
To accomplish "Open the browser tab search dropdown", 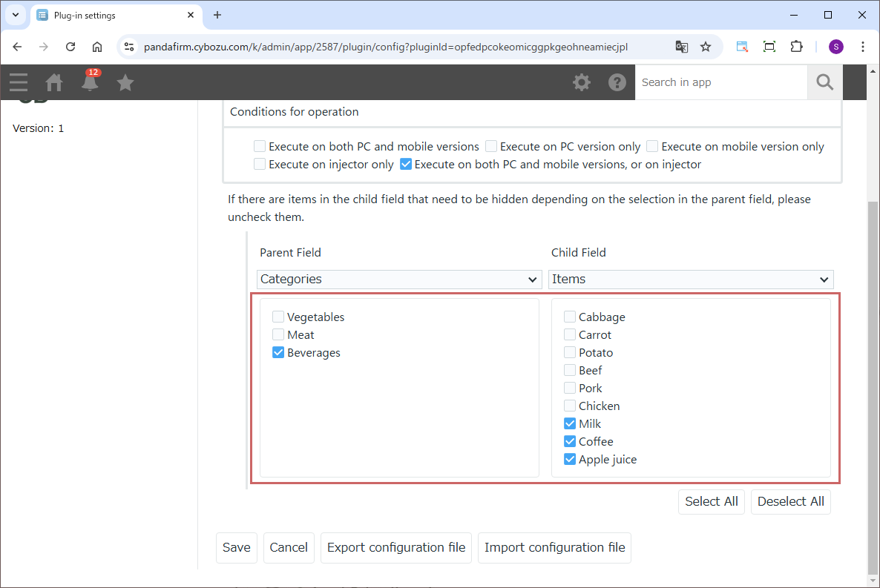I will [15, 15].
